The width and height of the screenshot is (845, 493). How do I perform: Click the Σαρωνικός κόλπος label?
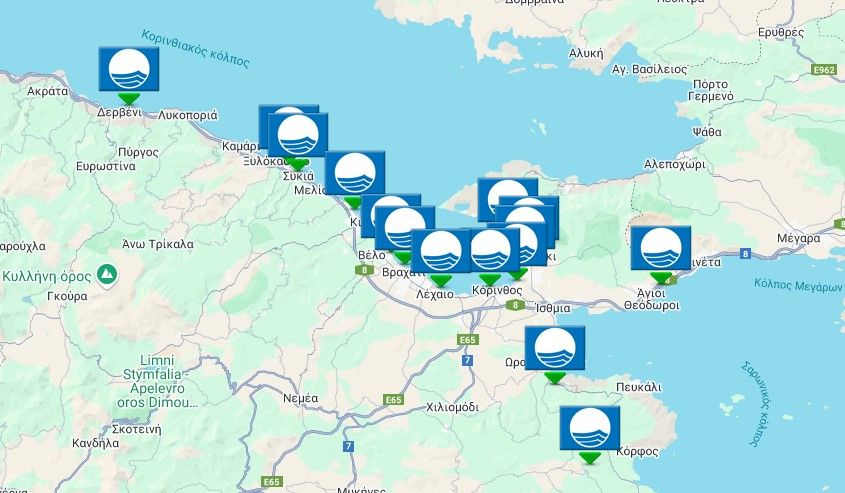tap(757, 404)
